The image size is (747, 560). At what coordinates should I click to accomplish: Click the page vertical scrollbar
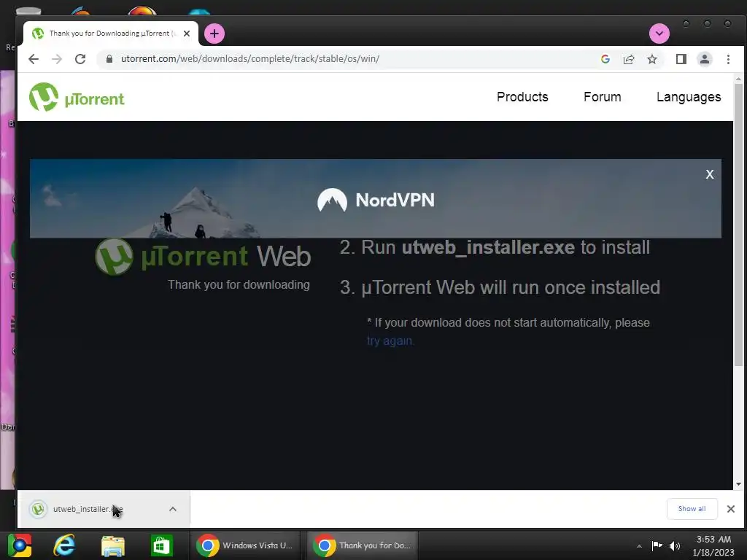point(738,225)
